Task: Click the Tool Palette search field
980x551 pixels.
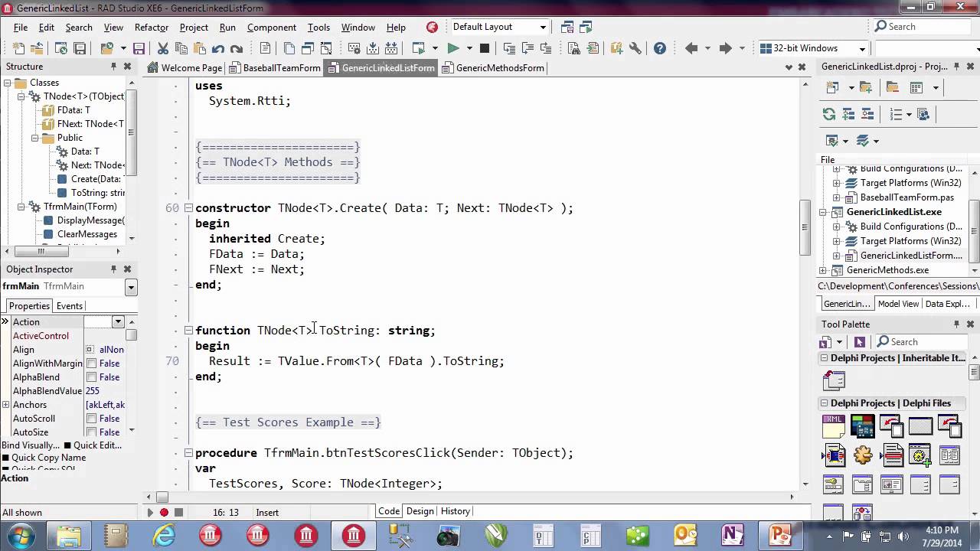Action: (x=921, y=342)
